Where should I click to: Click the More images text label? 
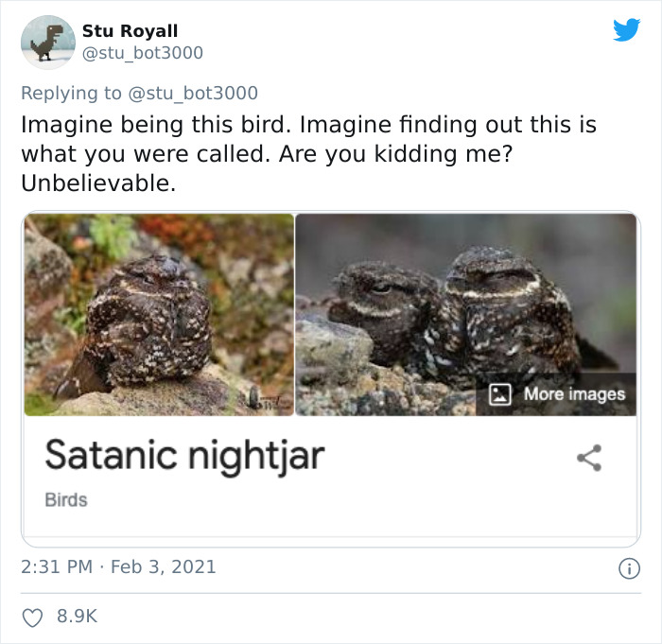(574, 393)
